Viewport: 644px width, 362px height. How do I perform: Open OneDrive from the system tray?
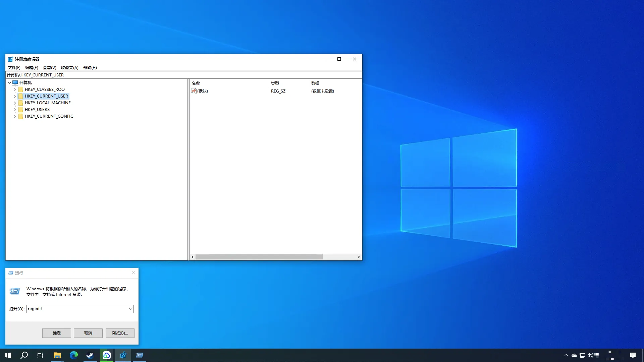pyautogui.click(x=574, y=355)
